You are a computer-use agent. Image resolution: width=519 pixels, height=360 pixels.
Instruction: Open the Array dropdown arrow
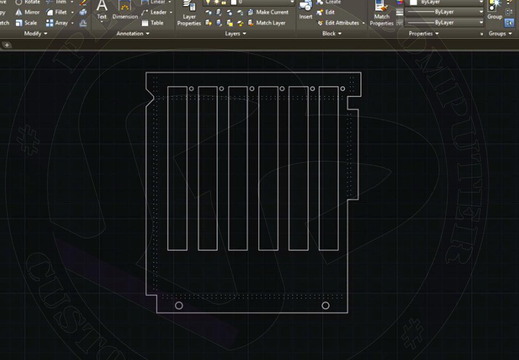pyautogui.click(x=72, y=23)
